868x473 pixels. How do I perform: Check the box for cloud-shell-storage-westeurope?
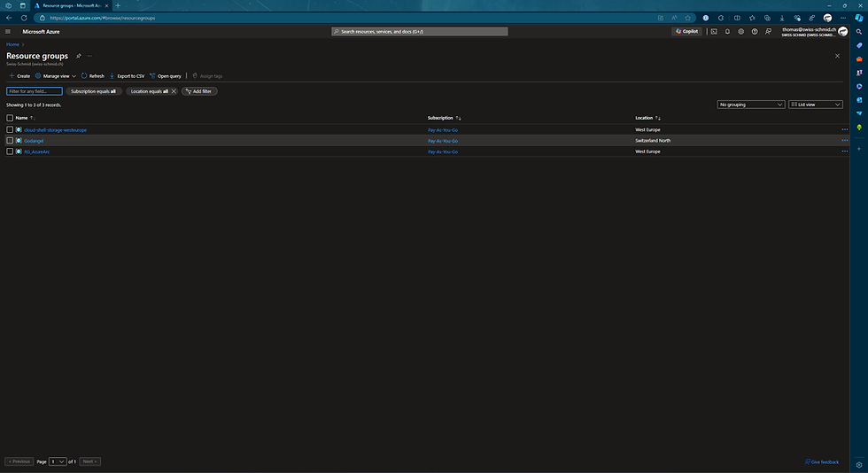[x=10, y=129]
